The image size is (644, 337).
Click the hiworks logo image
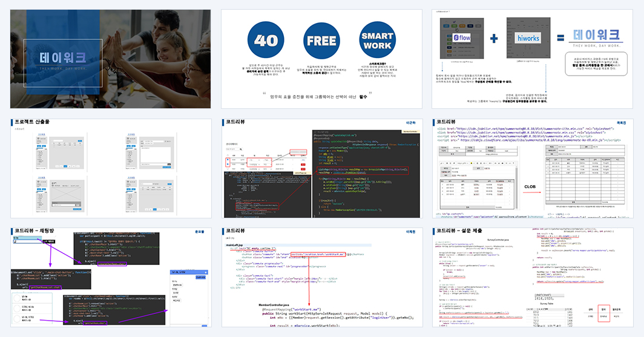coord(528,38)
